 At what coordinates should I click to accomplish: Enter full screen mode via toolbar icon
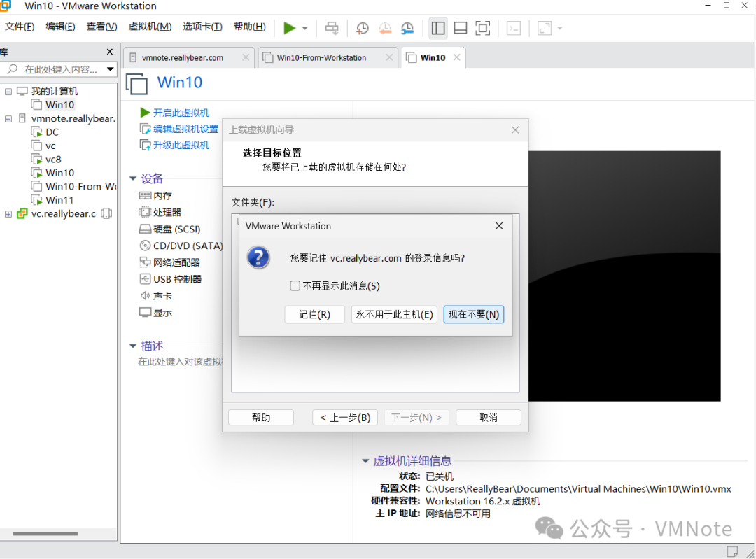click(x=482, y=28)
